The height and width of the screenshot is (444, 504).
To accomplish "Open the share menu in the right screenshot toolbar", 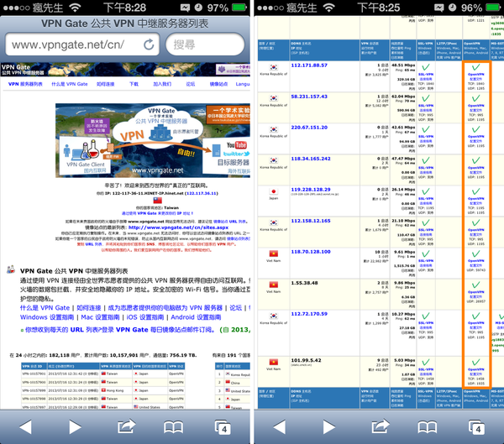I will point(378,427).
